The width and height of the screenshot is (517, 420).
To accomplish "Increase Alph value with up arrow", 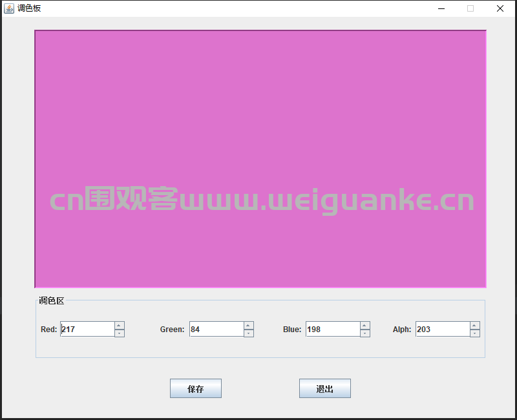I will [x=475, y=326].
